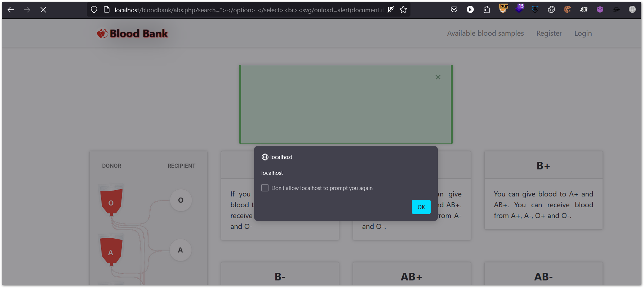
Task: Confirm the alert dialog with OK
Action: pyautogui.click(x=421, y=207)
